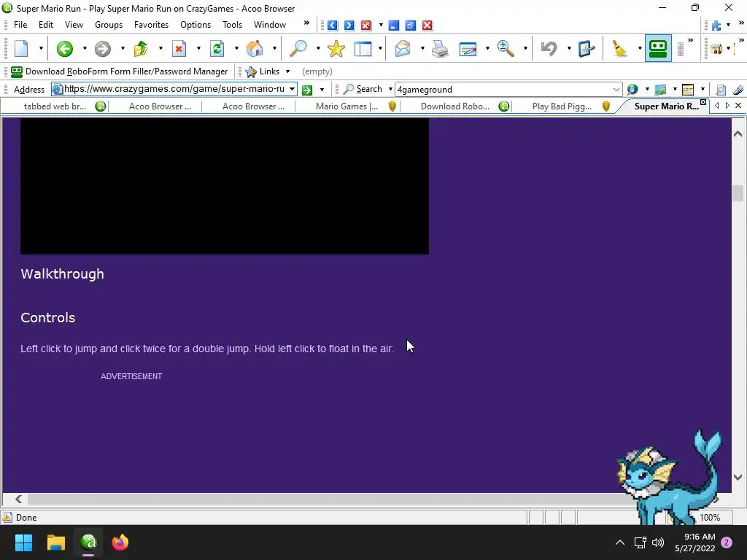
Task: Open the dropdown arrow next to Back button
Action: pos(85,49)
